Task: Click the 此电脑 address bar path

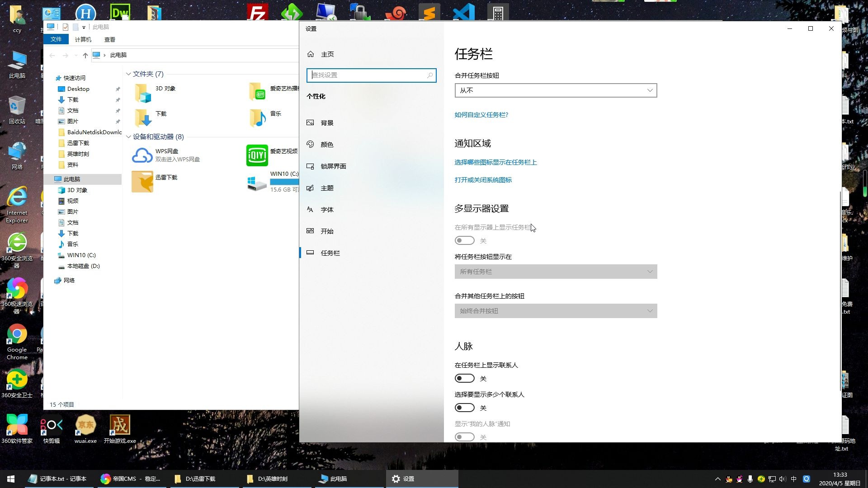Action: 118,55
